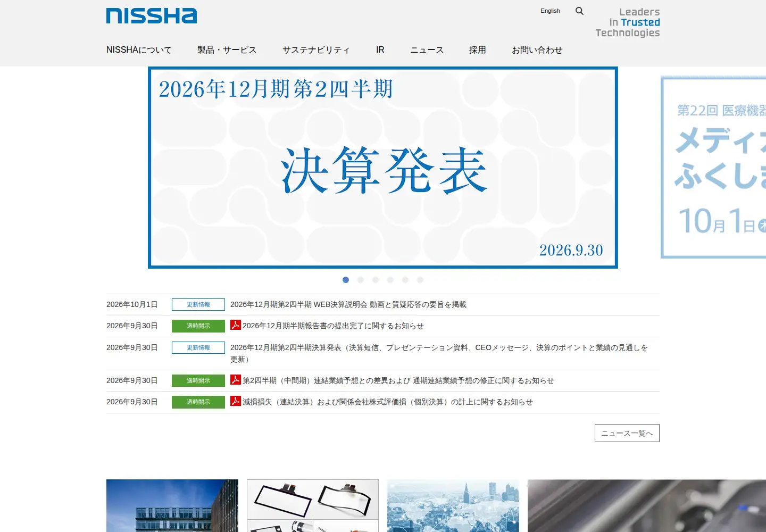Open the 決算発表 carousel banner

click(x=383, y=168)
